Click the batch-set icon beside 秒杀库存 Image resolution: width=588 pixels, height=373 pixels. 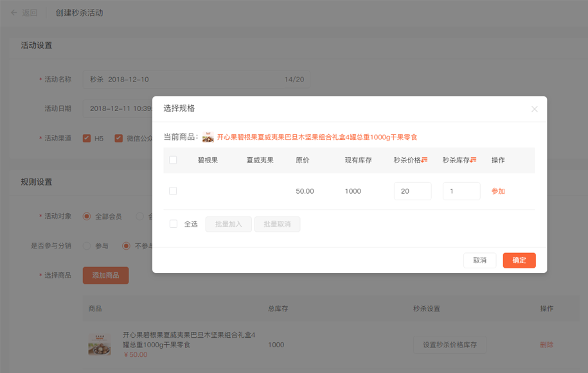(x=474, y=160)
